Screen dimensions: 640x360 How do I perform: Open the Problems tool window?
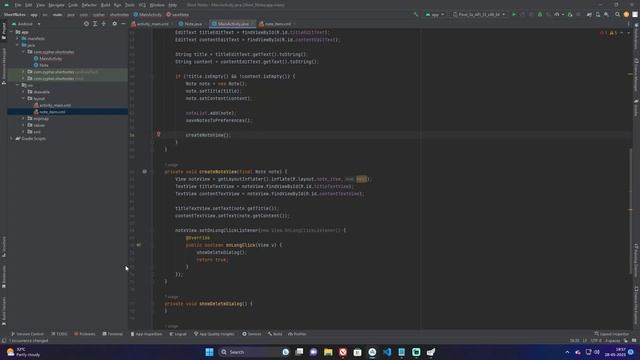point(84,334)
